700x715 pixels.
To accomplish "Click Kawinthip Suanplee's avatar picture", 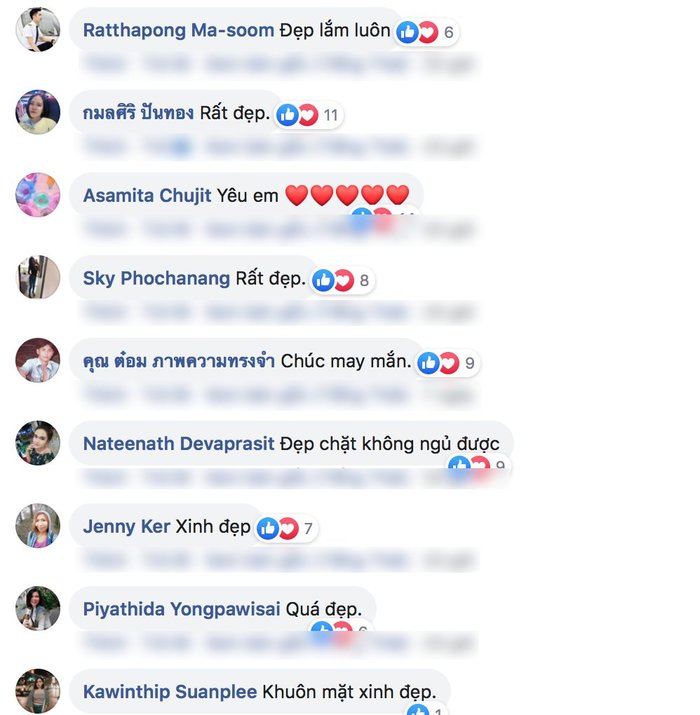I will click(x=38, y=691).
